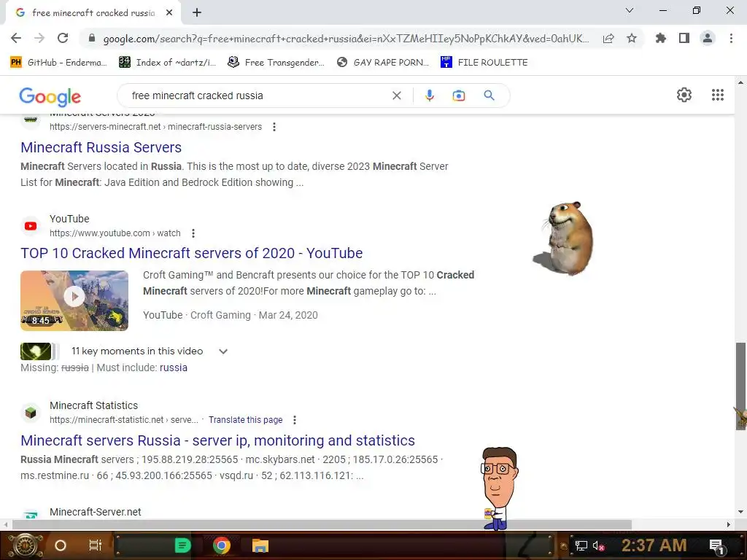Click the dancing hamster image
This screenshot has width=747, height=560.
(x=564, y=238)
